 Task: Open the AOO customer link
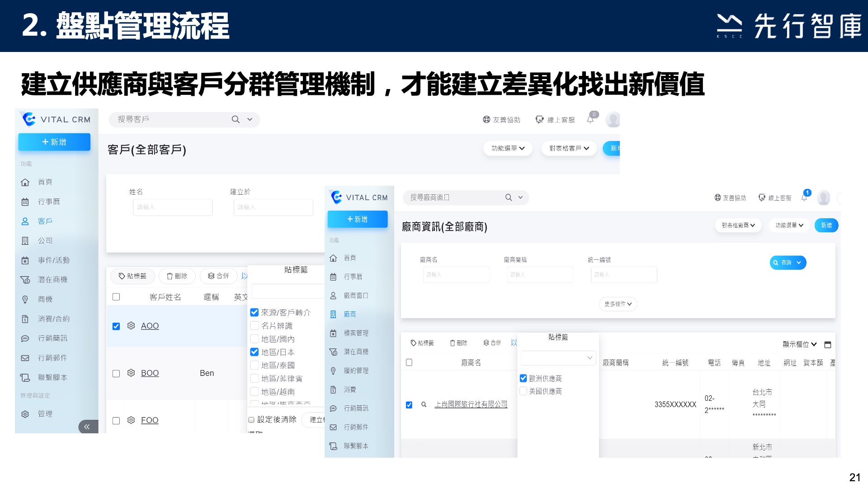click(150, 326)
